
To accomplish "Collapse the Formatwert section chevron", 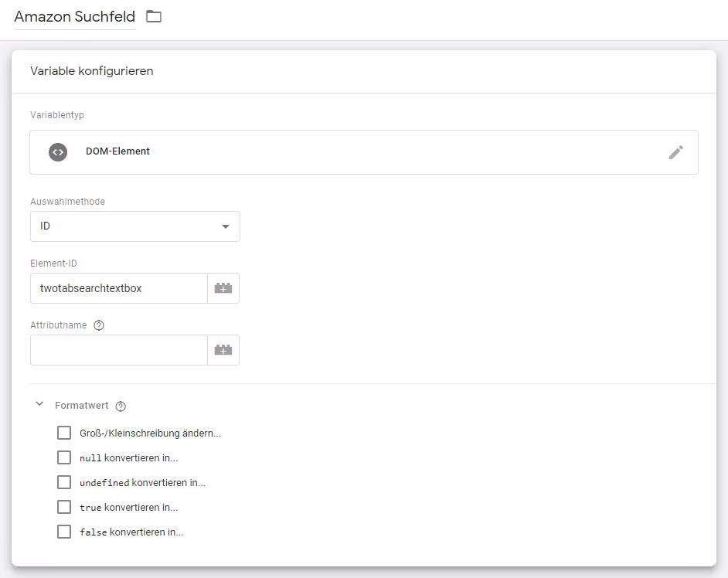I will click(39, 404).
